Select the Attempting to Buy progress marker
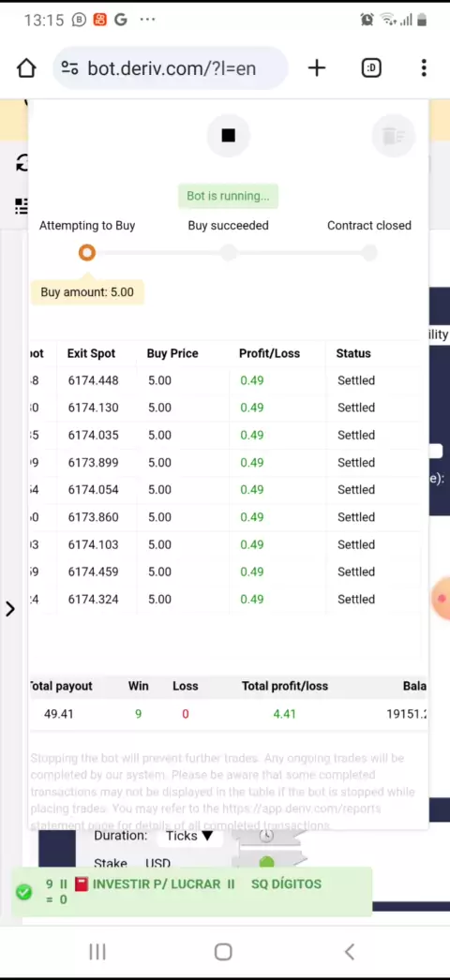This screenshot has height=980, width=450. (x=87, y=253)
